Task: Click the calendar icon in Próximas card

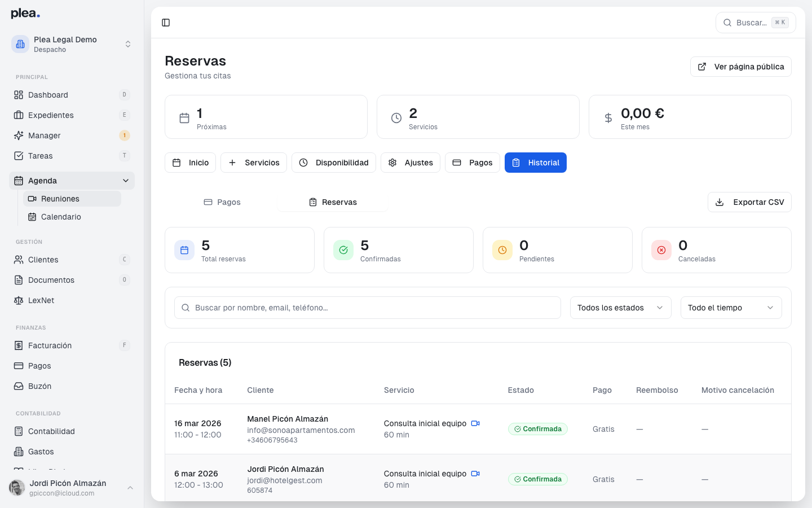Action: click(184, 118)
